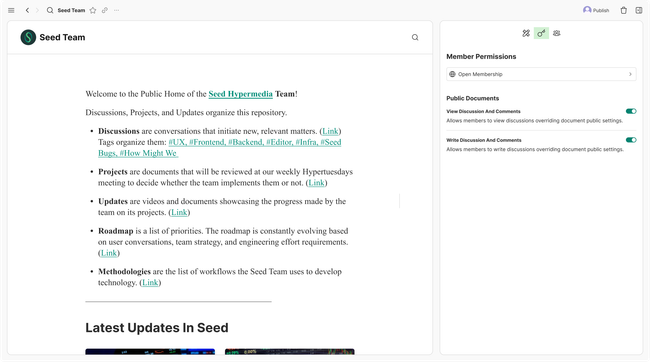The height and width of the screenshot is (362, 650).
Task: Open the members people tab icon
Action: tap(557, 33)
